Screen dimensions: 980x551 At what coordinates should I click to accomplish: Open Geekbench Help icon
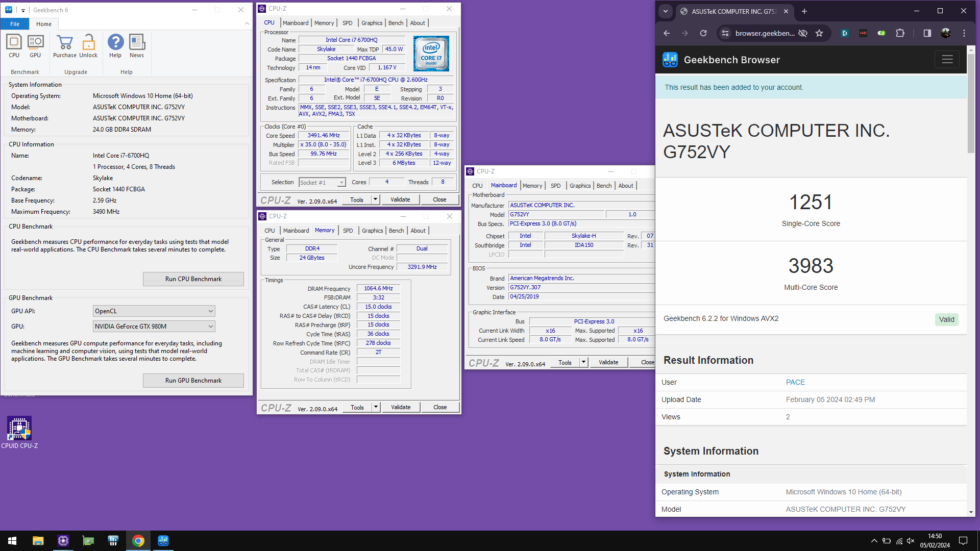[x=115, y=46]
